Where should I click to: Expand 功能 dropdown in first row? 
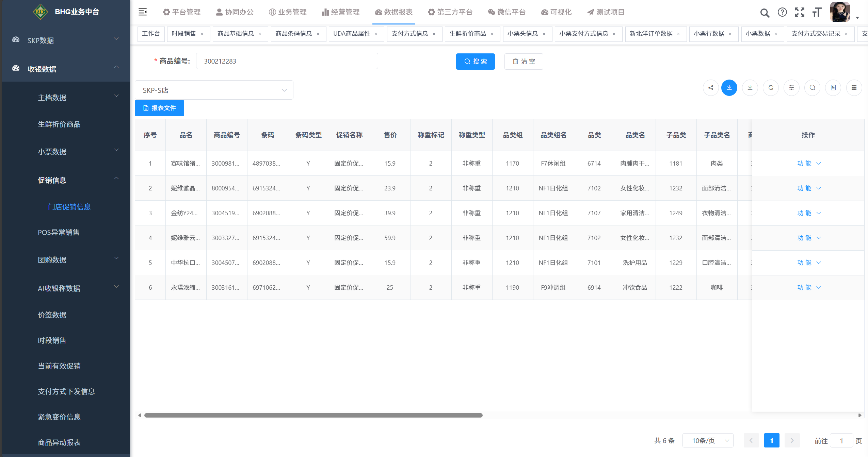tap(808, 164)
